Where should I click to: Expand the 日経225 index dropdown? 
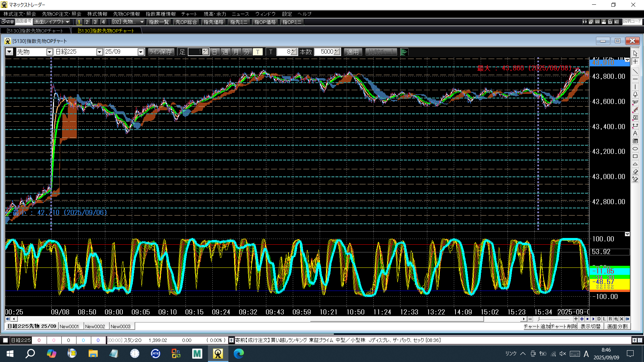[99, 52]
